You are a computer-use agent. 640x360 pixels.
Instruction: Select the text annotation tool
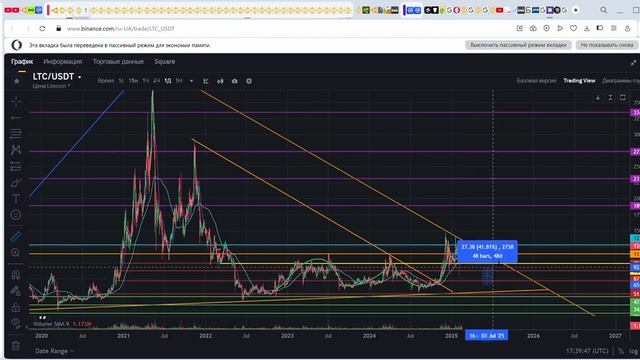(16, 199)
